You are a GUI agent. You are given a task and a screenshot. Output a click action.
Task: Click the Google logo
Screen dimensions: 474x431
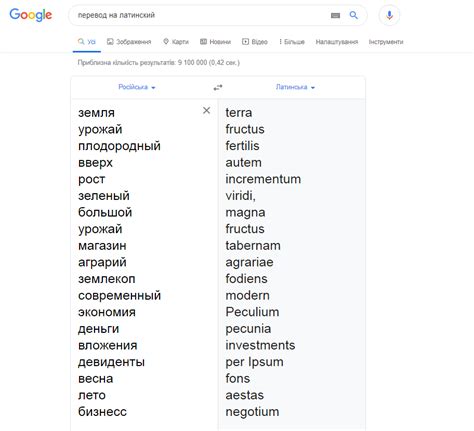point(31,15)
